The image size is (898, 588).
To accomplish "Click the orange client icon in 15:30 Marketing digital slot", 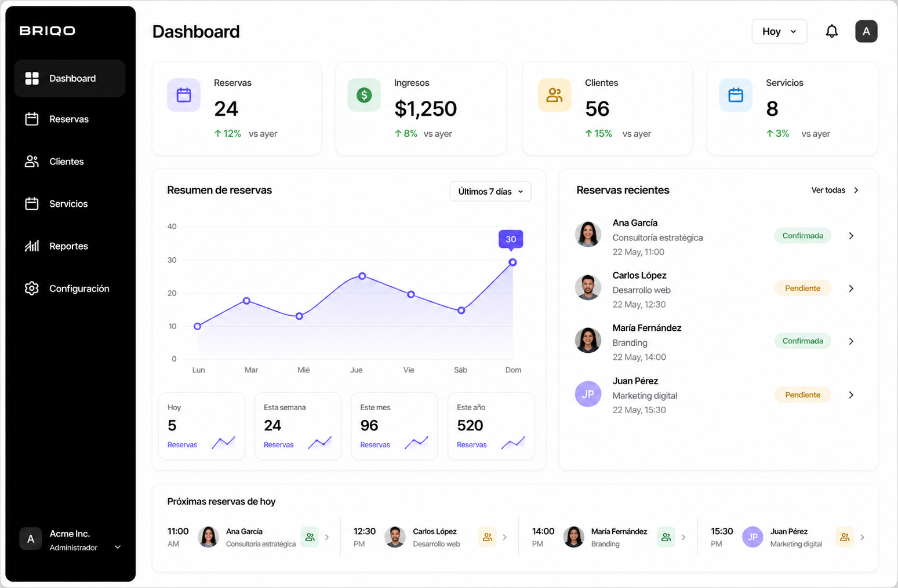I will (x=845, y=537).
